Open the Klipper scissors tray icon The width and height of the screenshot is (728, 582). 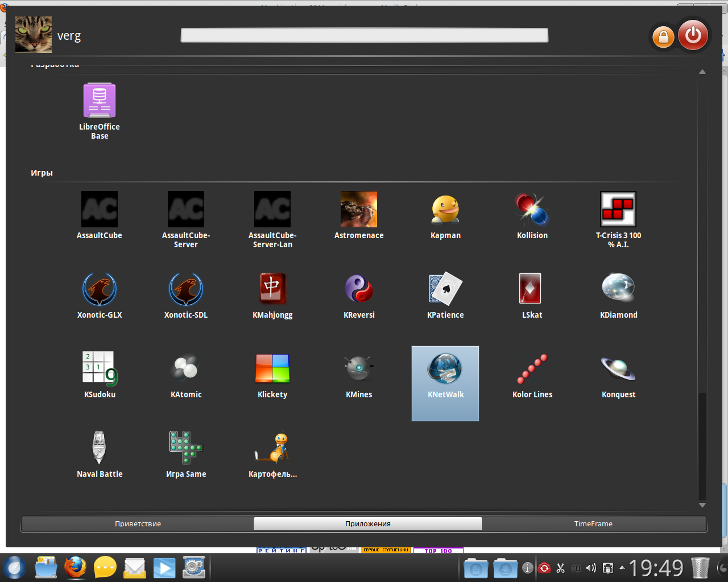coord(560,568)
